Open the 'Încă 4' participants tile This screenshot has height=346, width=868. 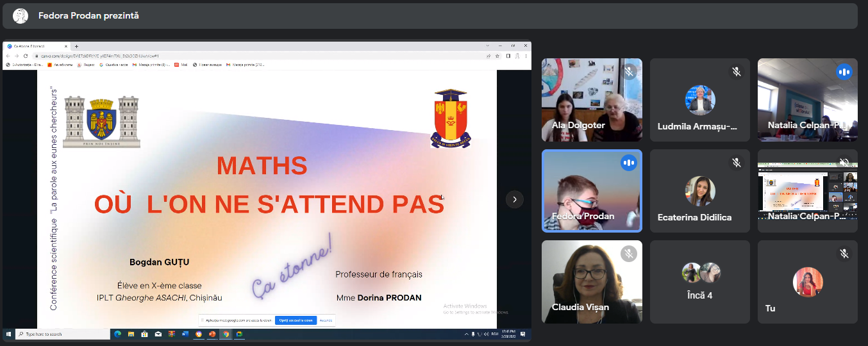click(x=700, y=282)
